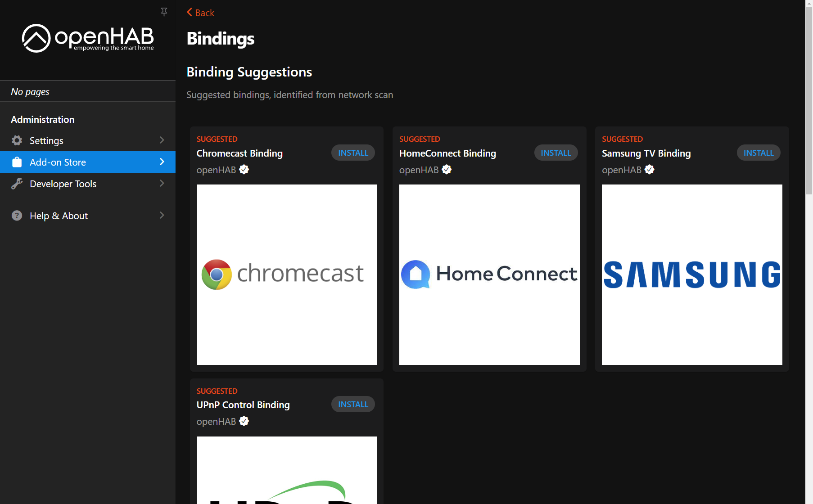Click the No pages text
This screenshot has height=504, width=813.
[30, 92]
